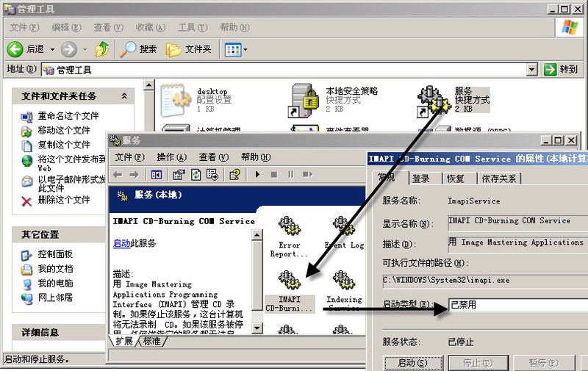Image resolution: width=588 pixels, height=371 pixels.
Task: Open 我的电脑 from 其它位置
Action: (55, 284)
